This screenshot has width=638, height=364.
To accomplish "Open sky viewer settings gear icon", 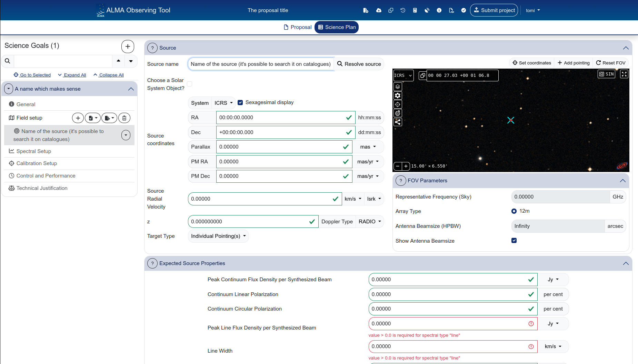I will [398, 95].
